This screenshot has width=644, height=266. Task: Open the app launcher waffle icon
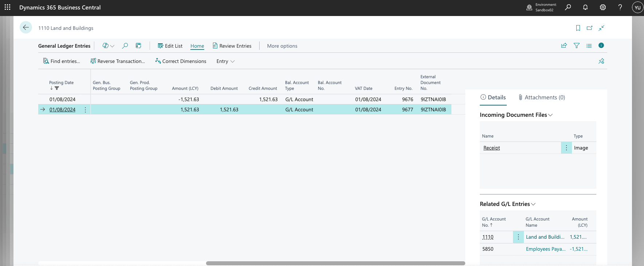pos(7,7)
